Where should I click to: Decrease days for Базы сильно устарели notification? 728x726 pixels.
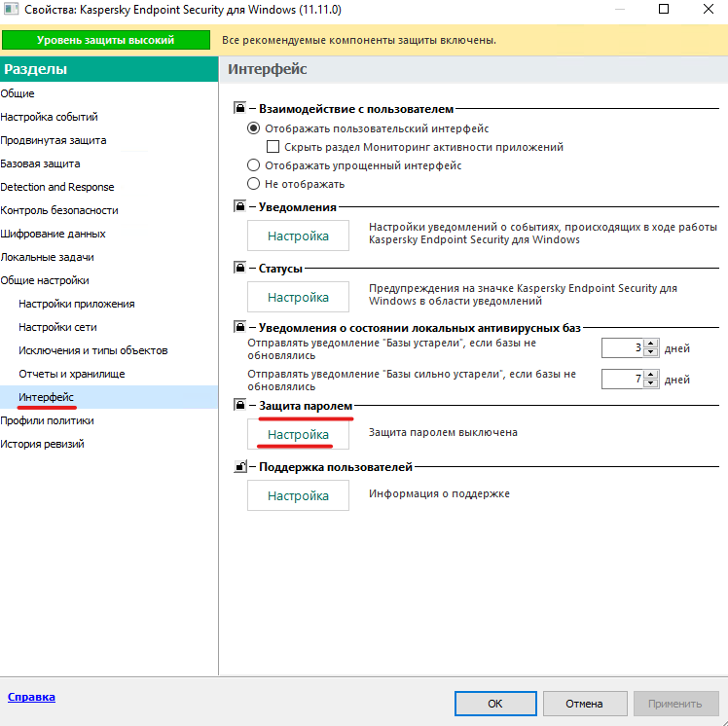(x=651, y=383)
